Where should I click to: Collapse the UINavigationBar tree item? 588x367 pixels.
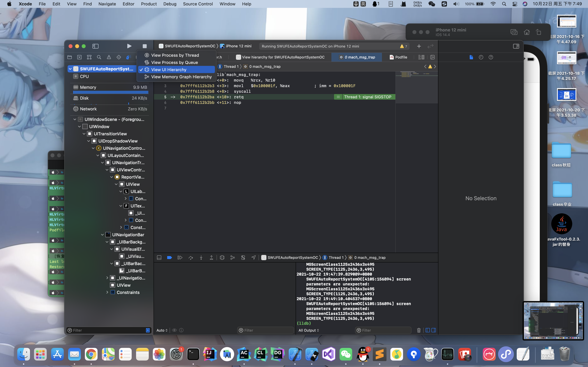tap(102, 235)
